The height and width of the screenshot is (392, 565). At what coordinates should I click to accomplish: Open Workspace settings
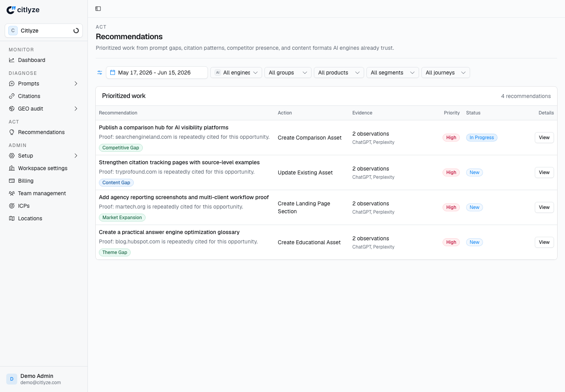click(44, 168)
